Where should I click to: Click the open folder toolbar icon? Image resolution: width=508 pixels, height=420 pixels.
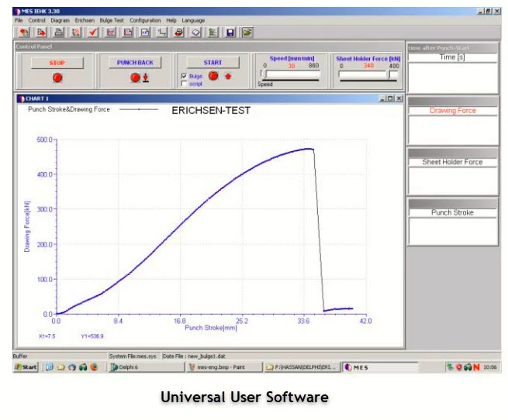[x=247, y=33]
